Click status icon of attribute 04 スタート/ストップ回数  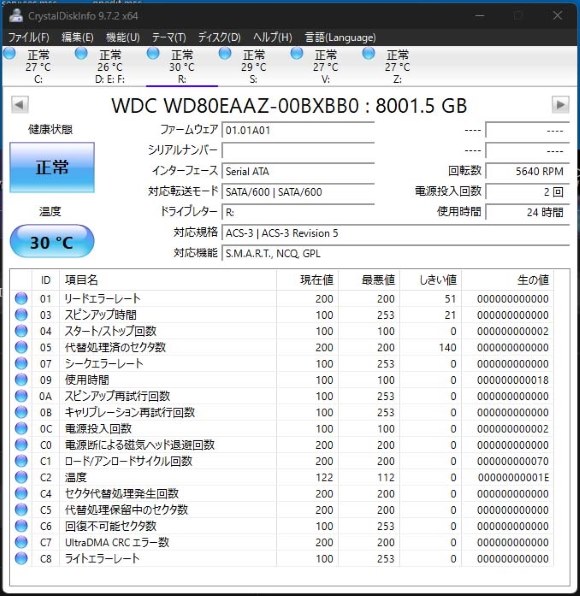tap(21, 331)
